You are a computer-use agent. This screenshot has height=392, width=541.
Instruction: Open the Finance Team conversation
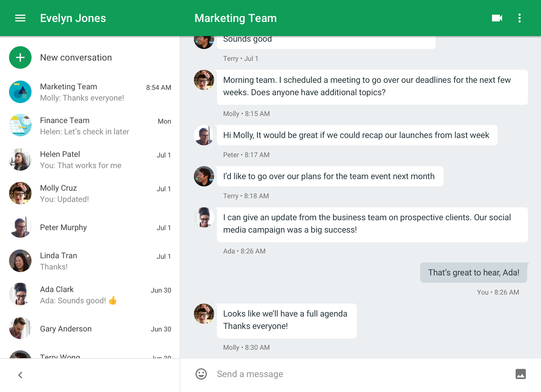(x=90, y=125)
